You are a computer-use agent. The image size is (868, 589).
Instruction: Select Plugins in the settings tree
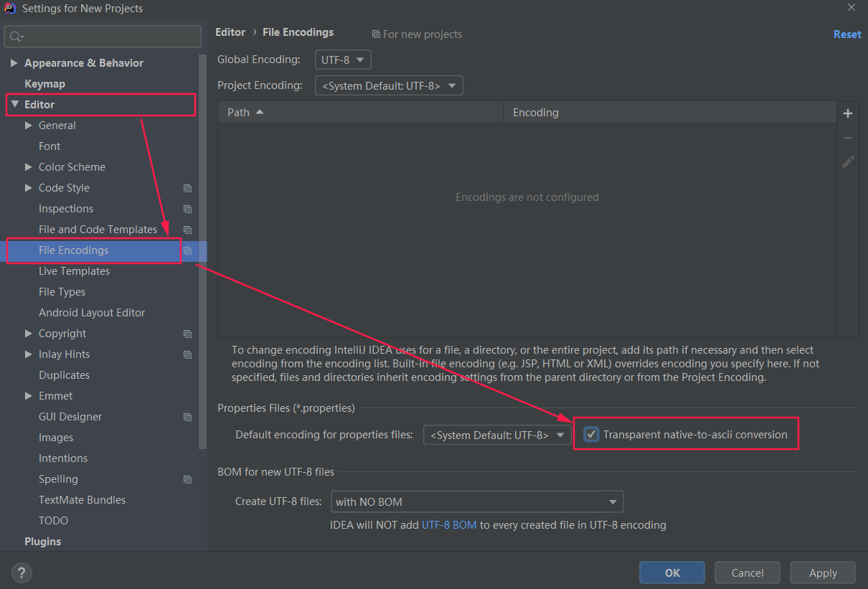42,542
